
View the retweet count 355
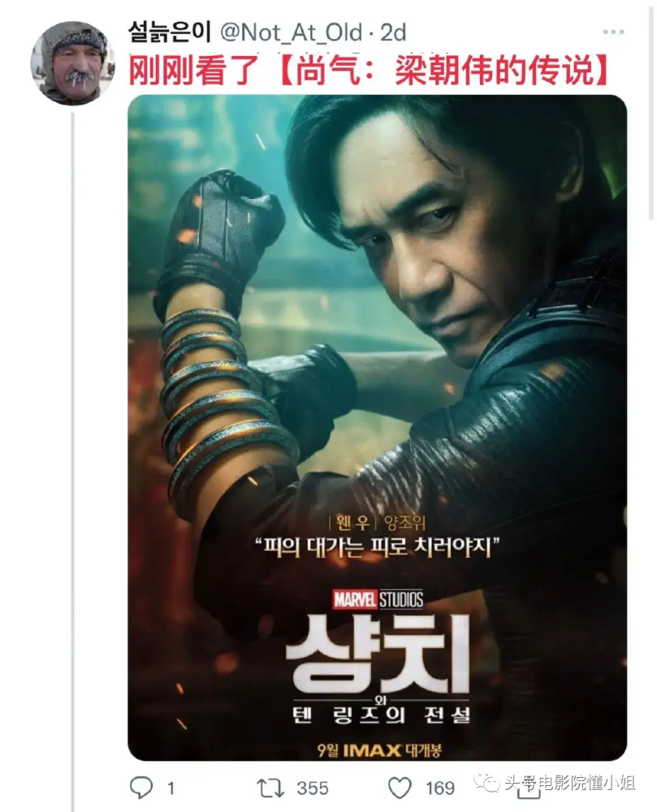(x=312, y=788)
